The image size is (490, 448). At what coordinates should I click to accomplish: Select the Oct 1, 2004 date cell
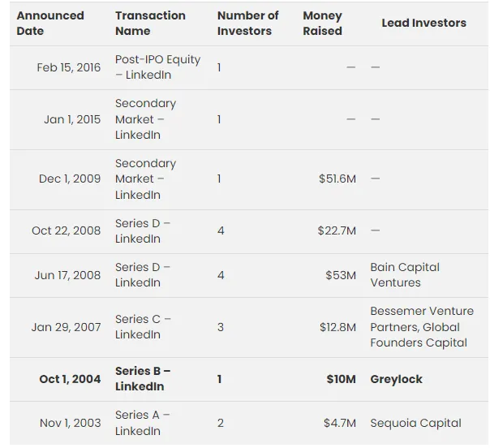click(70, 379)
